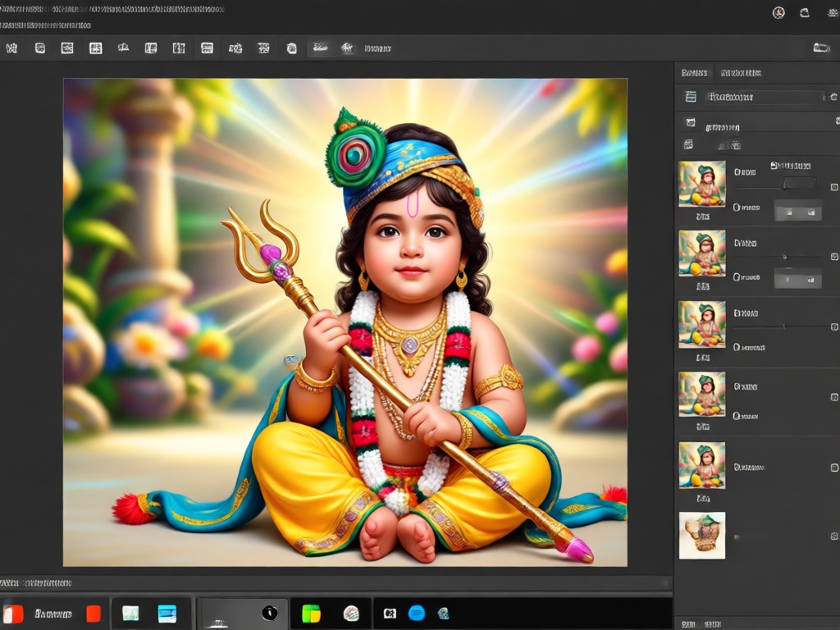Open the small globe-like icon ending the taskbar icons
840x630 pixels.
click(443, 614)
